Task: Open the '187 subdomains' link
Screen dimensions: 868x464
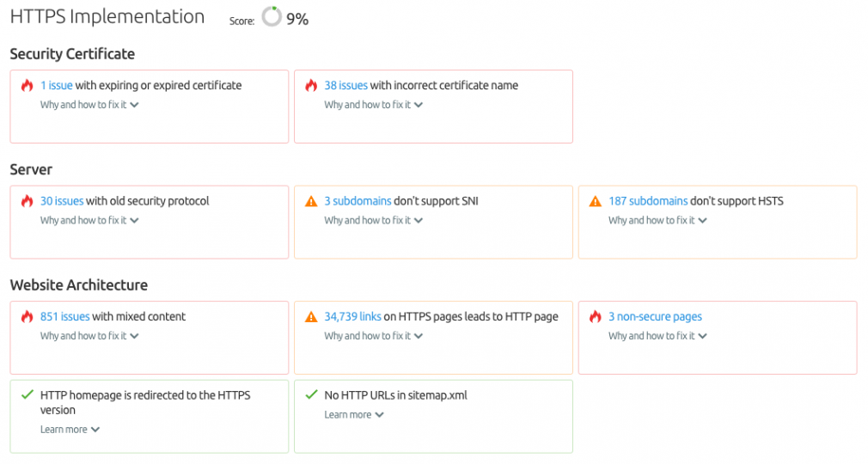Action: (x=648, y=201)
